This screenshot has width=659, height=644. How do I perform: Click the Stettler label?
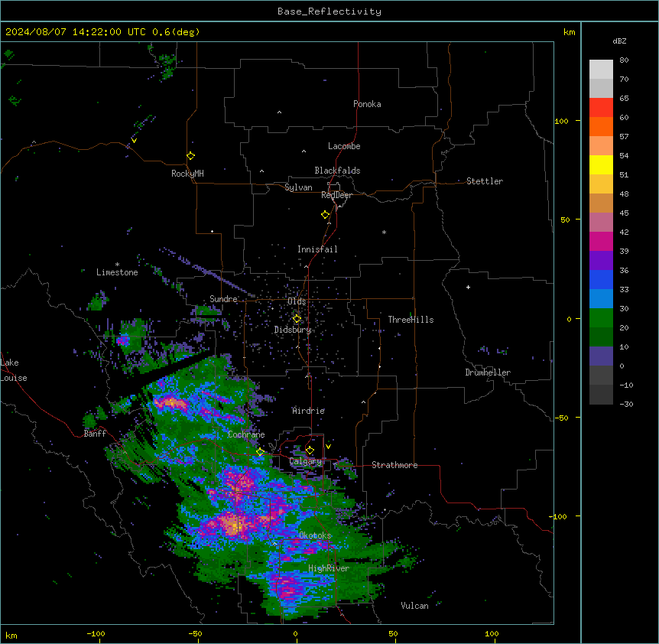(x=485, y=181)
